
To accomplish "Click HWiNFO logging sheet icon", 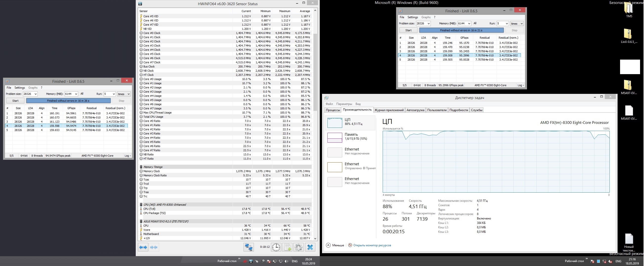I will (x=287, y=247).
